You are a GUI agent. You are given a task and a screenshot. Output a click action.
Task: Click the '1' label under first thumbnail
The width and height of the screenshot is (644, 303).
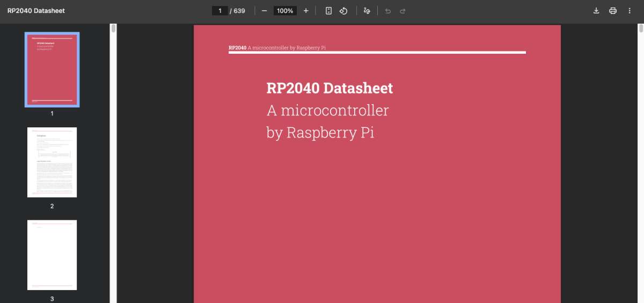pos(52,113)
